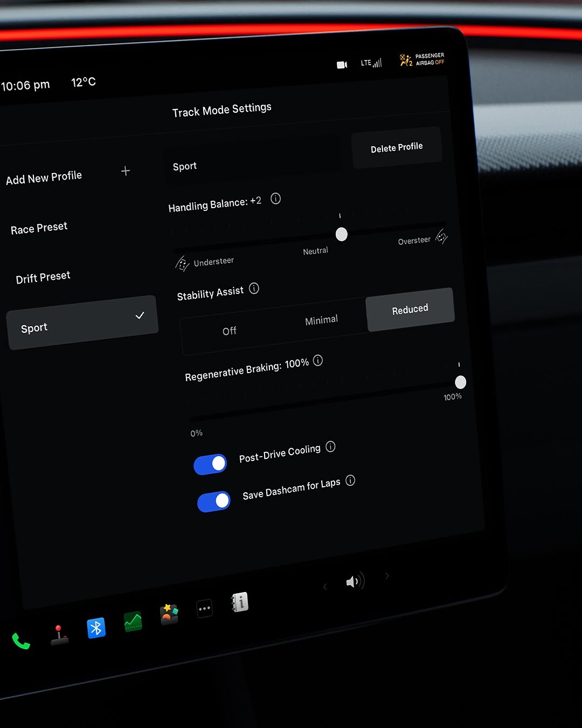Open the Energy graph app
This screenshot has height=728, width=582.
click(x=133, y=621)
